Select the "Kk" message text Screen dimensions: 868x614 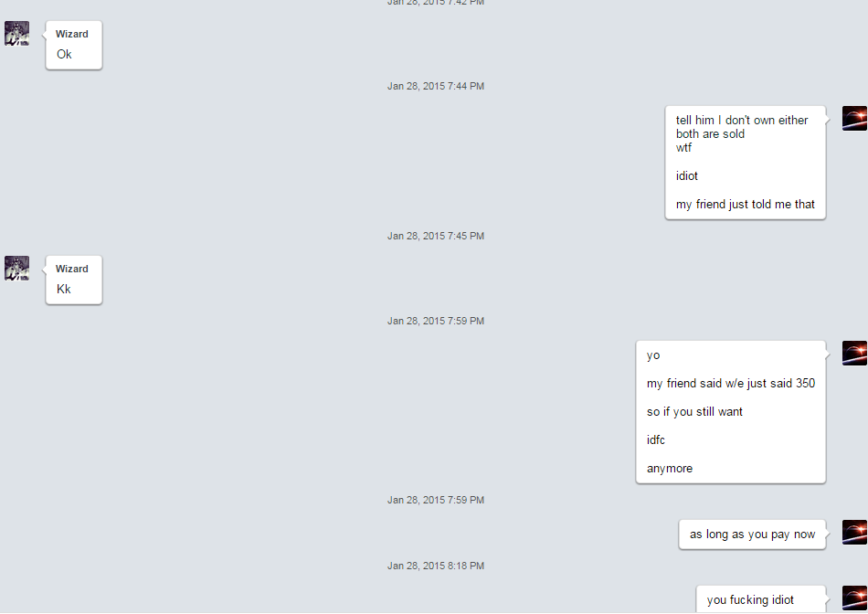point(64,289)
